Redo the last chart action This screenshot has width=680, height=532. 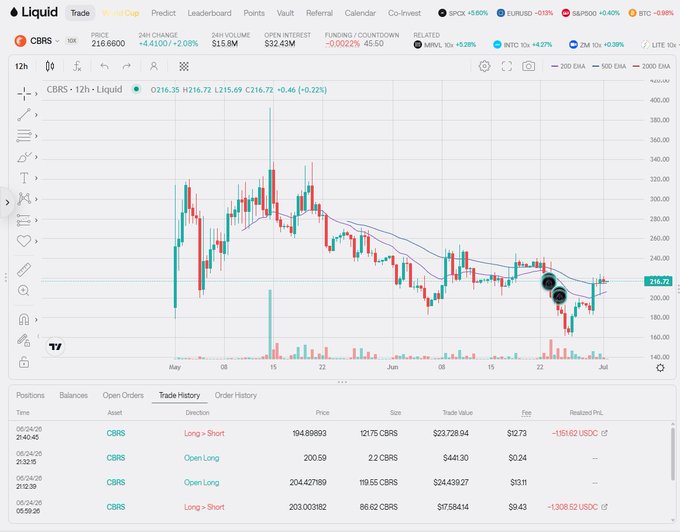pyautogui.click(x=126, y=66)
